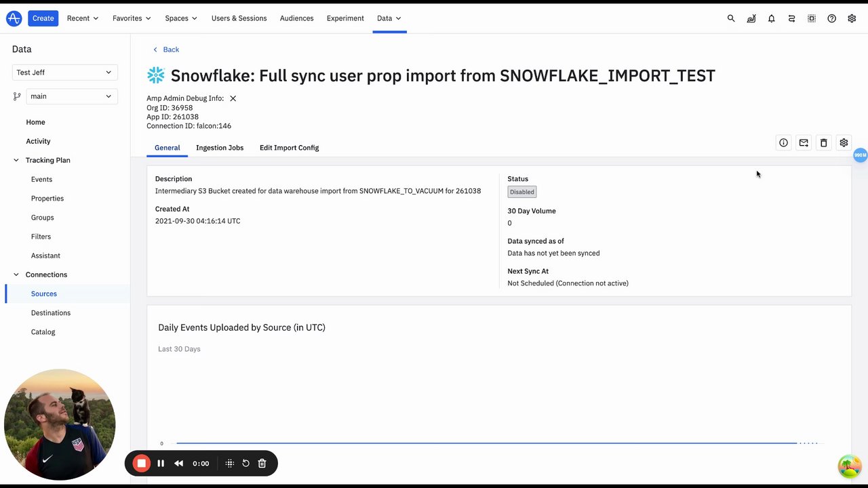Click the 990M blue badge
Image resolution: width=868 pixels, height=488 pixels.
[860, 155]
